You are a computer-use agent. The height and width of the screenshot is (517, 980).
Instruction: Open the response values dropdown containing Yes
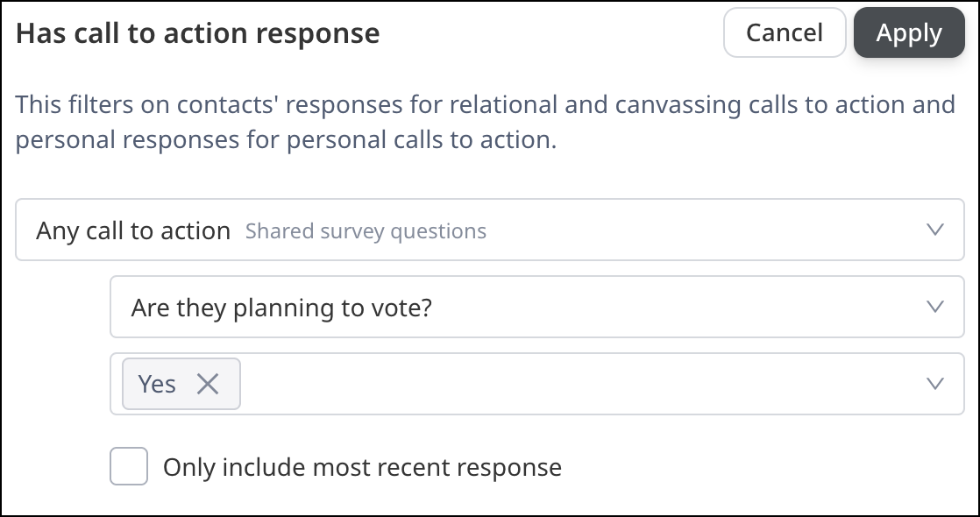pyautogui.click(x=537, y=383)
